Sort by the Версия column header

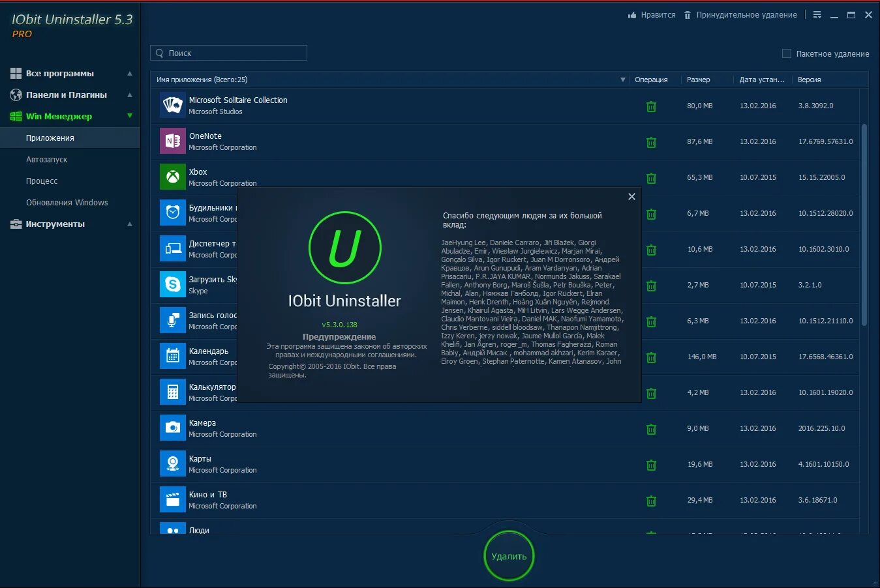(810, 80)
